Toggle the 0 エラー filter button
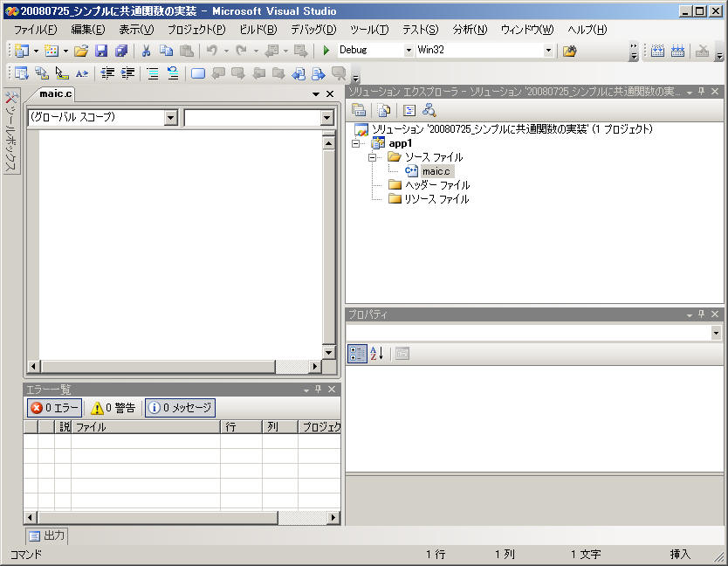The width and height of the screenshot is (728, 566). (x=54, y=408)
